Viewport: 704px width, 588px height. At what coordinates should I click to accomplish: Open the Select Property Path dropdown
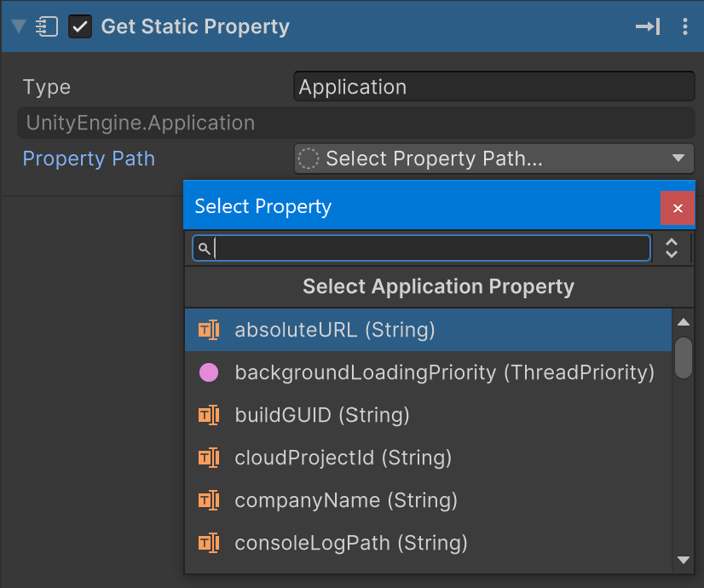[x=493, y=159]
